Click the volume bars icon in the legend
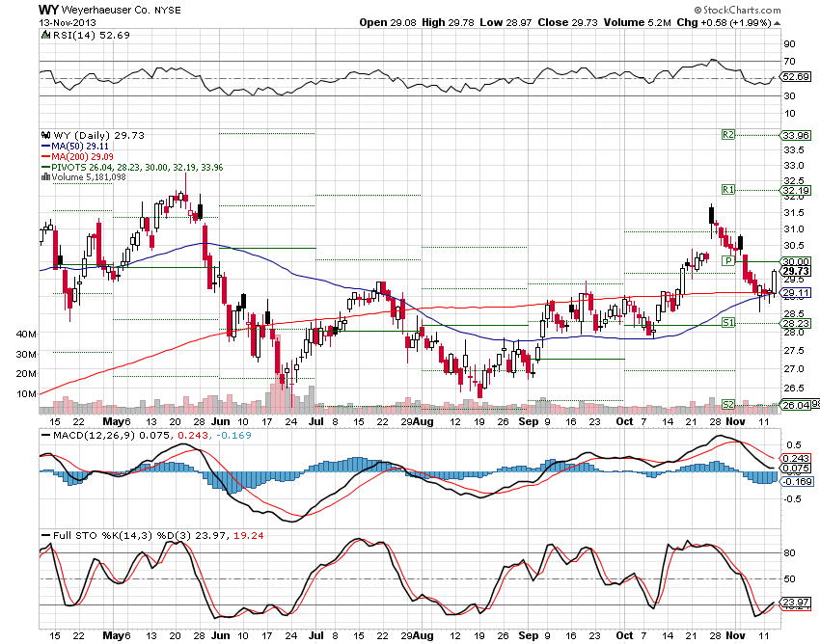The height and width of the screenshot is (644, 820). tap(46, 177)
